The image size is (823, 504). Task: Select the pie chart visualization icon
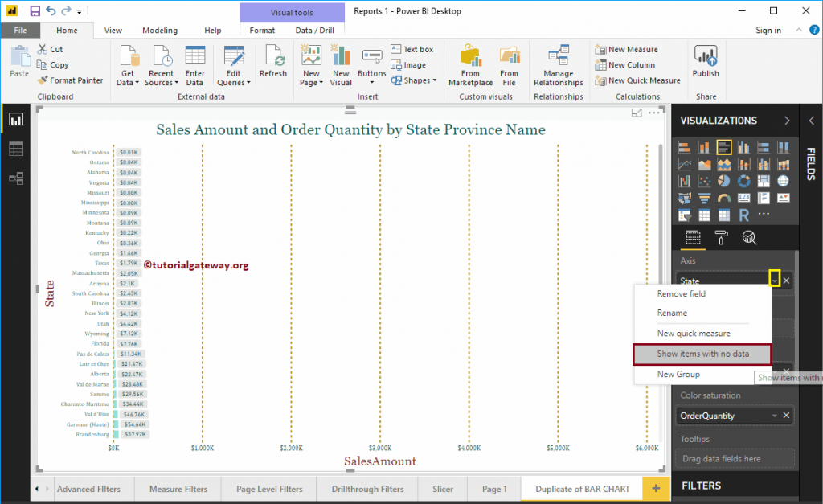[x=724, y=181]
